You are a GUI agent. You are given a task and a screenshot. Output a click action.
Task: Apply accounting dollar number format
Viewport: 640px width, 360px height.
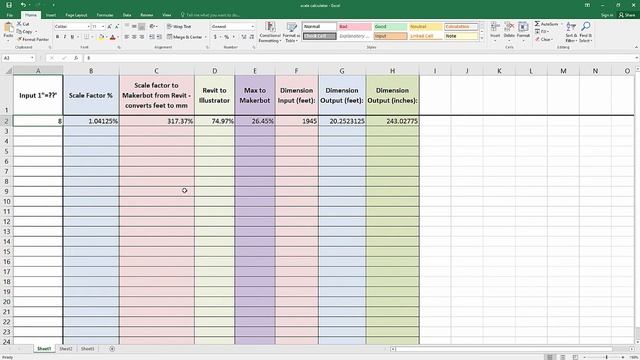pos(215,37)
